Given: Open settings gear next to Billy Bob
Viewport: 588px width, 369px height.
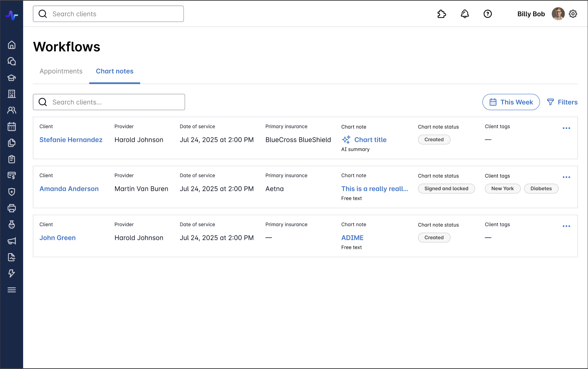Looking at the screenshot, I should 573,14.
